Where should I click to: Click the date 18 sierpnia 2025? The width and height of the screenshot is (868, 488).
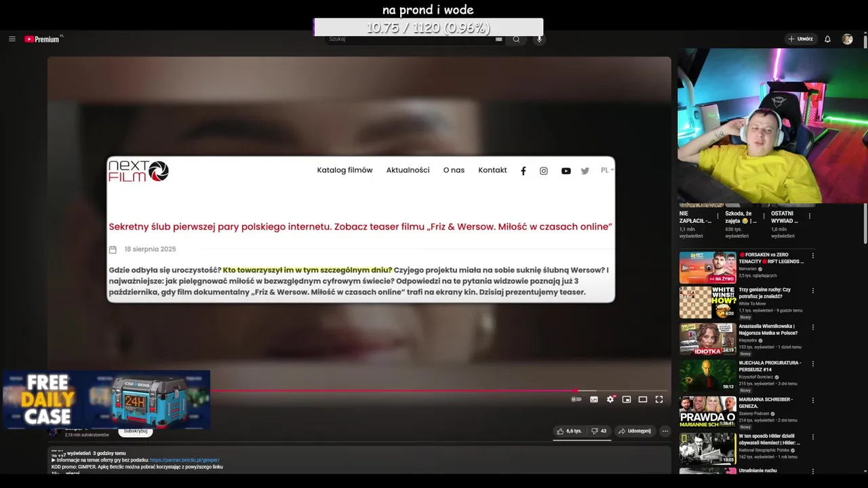click(x=150, y=249)
